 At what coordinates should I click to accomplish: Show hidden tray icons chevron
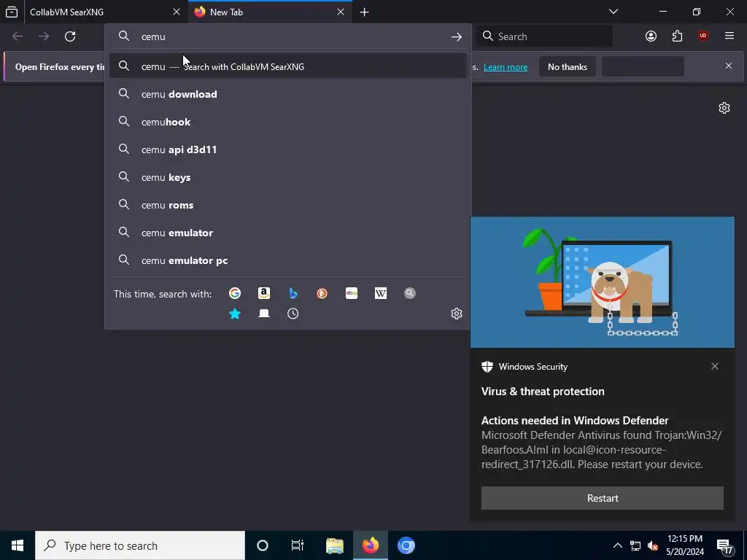(x=617, y=545)
